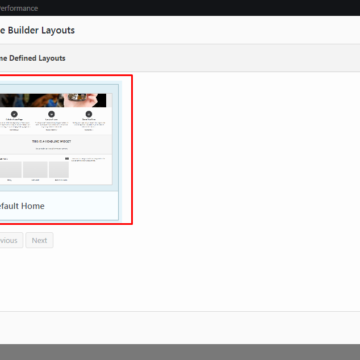This screenshot has height=360, width=360.
Task: Click the middle circular feature icon in preview
Action: 51,114
